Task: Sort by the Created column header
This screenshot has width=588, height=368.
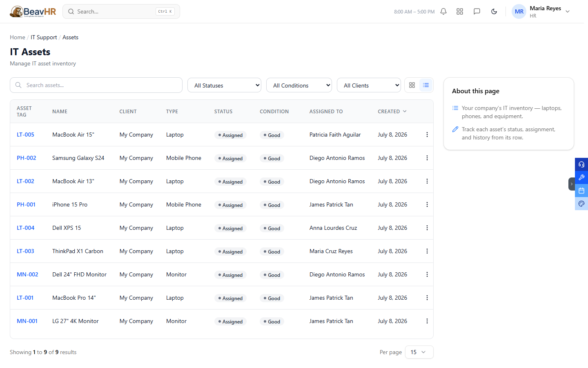Action: pyautogui.click(x=392, y=111)
